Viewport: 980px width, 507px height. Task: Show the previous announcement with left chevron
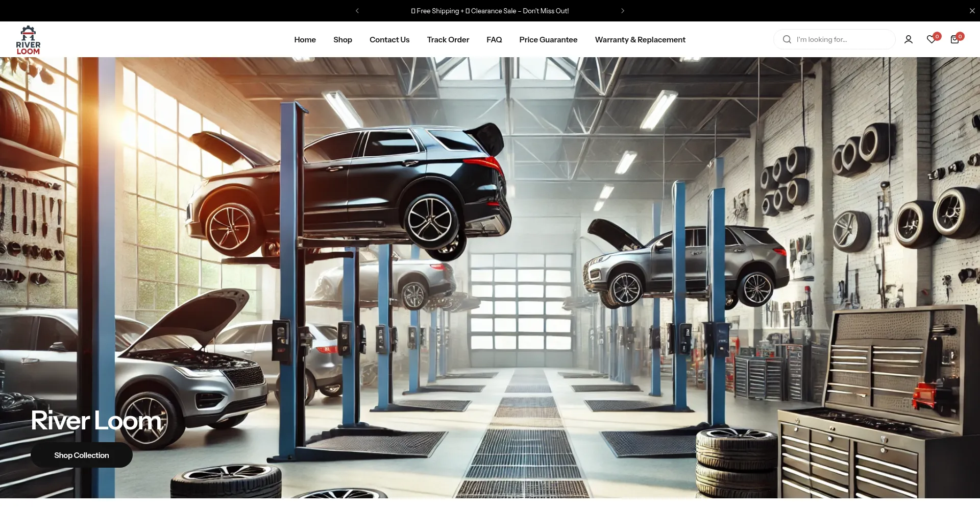[x=357, y=11]
